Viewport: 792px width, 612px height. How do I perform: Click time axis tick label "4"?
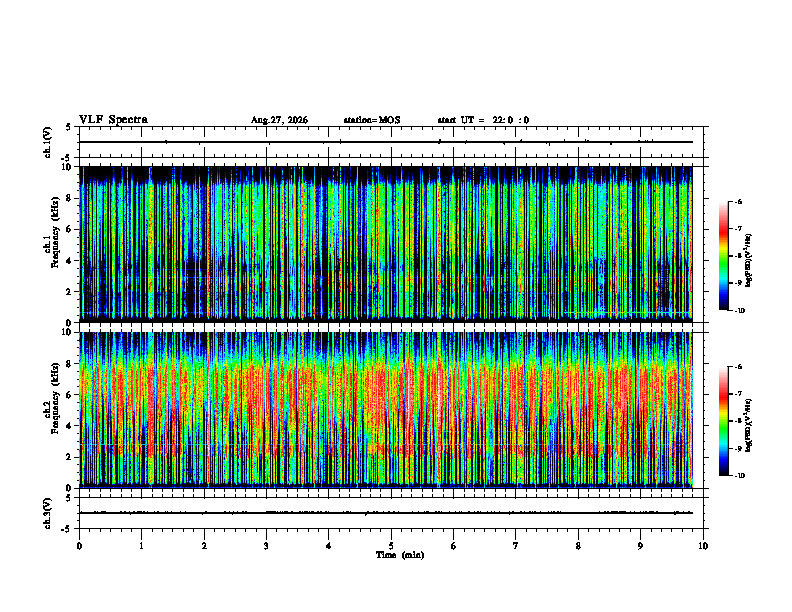point(329,546)
